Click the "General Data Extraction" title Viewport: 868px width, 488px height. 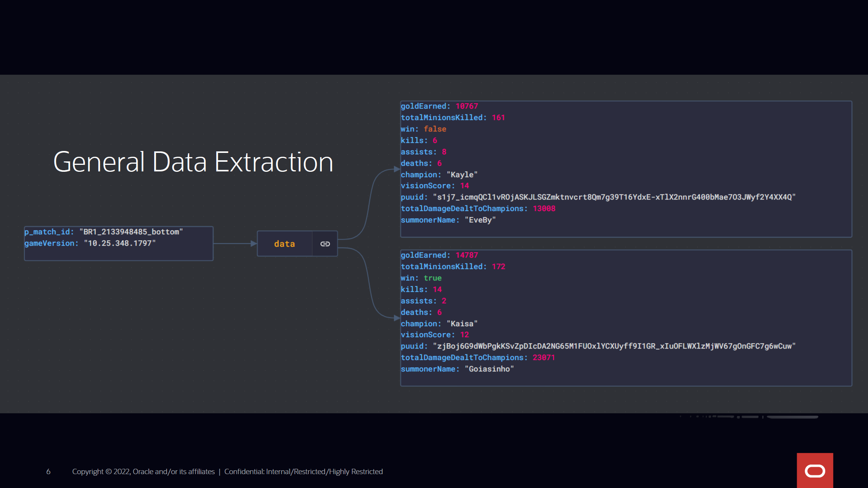pos(193,162)
